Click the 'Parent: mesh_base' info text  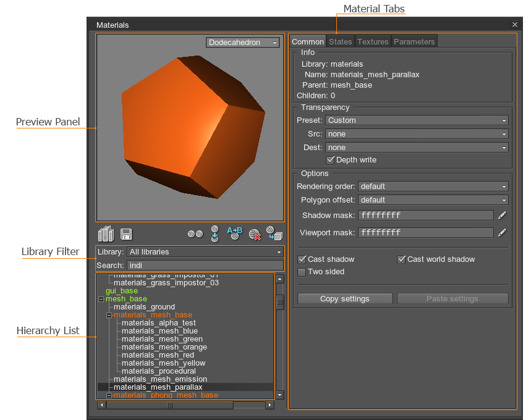[x=337, y=85]
